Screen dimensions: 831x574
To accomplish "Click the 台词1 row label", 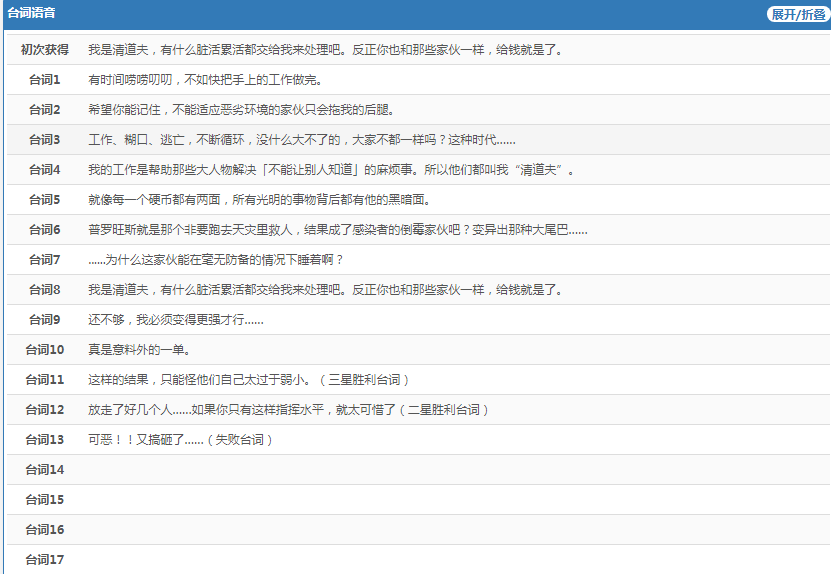I will point(45,80).
